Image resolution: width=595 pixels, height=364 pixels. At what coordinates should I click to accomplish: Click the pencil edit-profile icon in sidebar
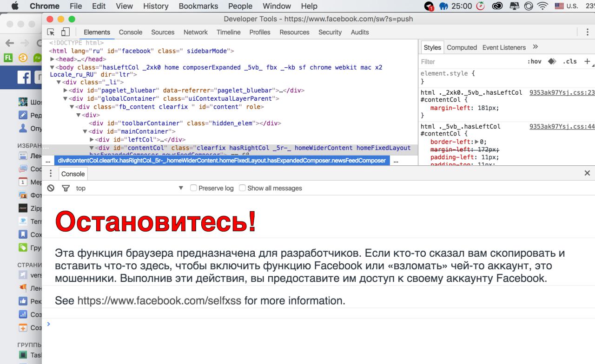click(22, 115)
